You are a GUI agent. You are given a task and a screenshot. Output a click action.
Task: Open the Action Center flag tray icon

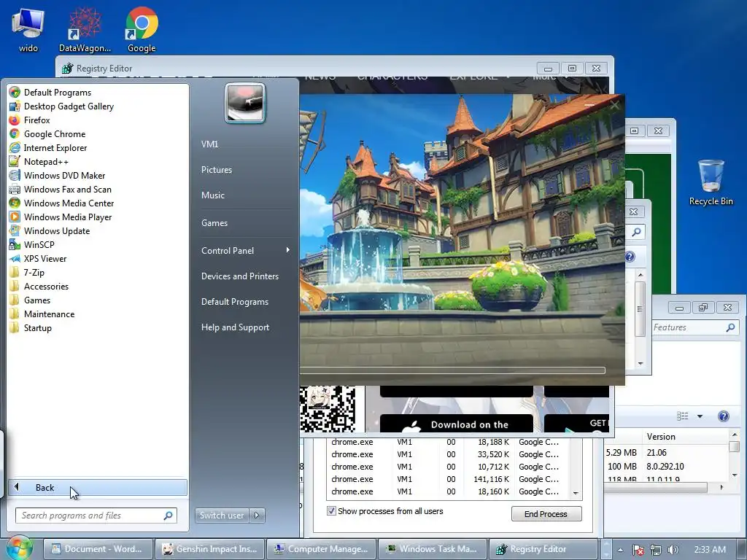[x=638, y=550]
